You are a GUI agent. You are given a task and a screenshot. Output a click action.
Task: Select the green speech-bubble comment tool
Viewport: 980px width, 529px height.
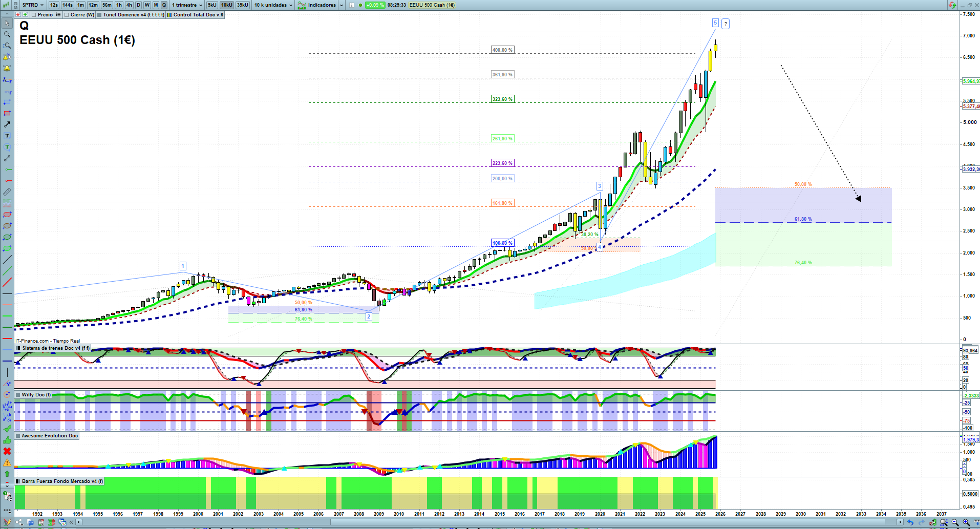click(x=7, y=147)
